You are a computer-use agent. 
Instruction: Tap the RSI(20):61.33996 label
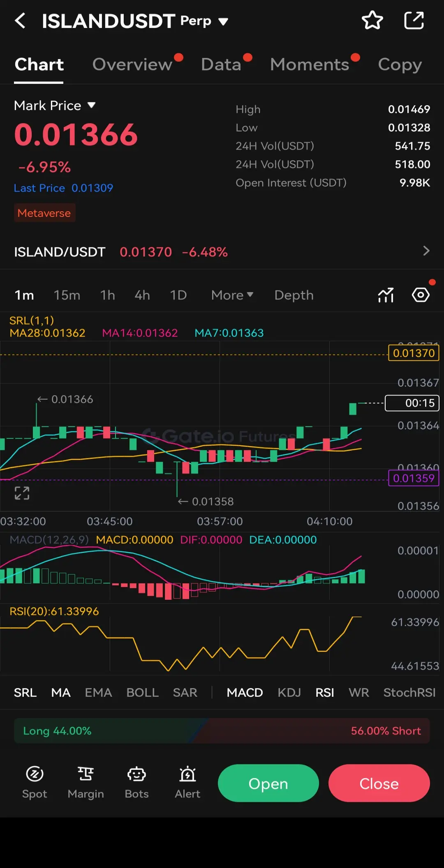tap(54, 611)
